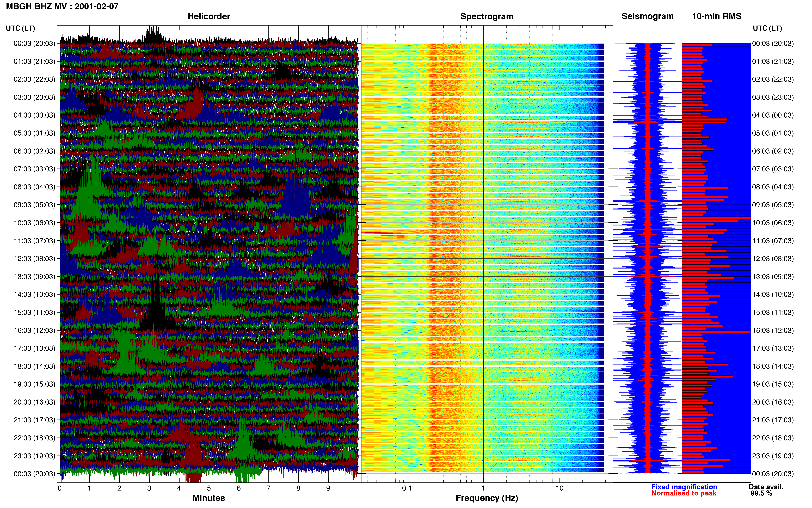Click '19:03 (15:03)' on the right time axis
812x508 pixels.
click(773, 384)
